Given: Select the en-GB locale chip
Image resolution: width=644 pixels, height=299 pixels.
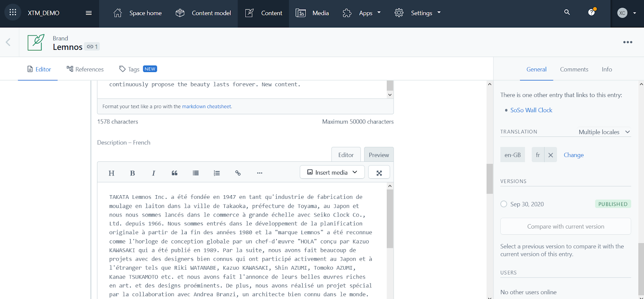Looking at the screenshot, I should (x=512, y=155).
